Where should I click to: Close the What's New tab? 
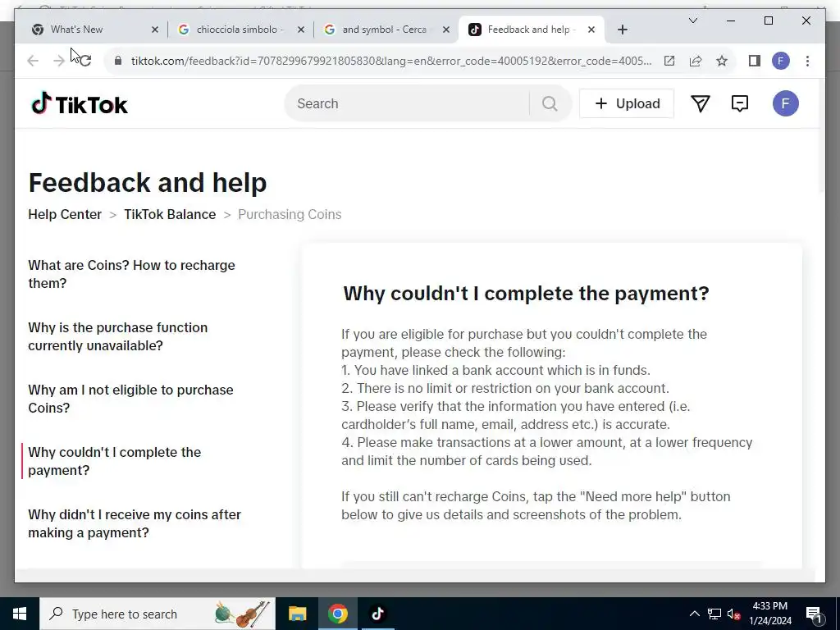coord(155,30)
